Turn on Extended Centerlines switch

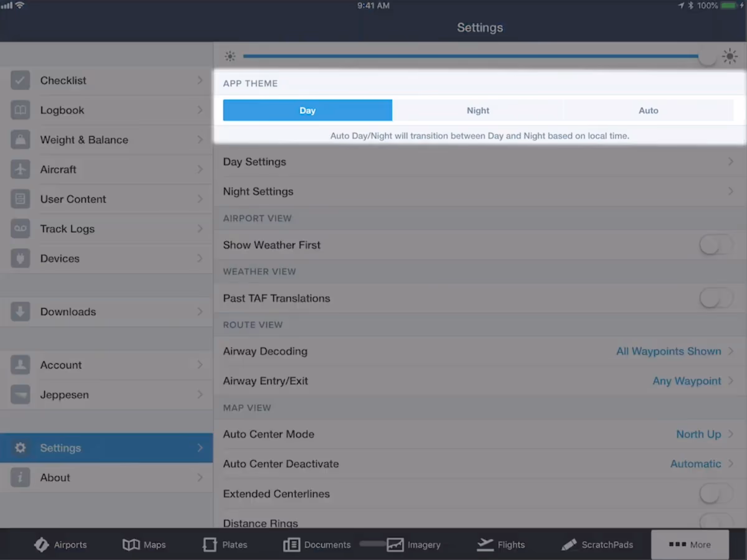pyautogui.click(x=715, y=493)
